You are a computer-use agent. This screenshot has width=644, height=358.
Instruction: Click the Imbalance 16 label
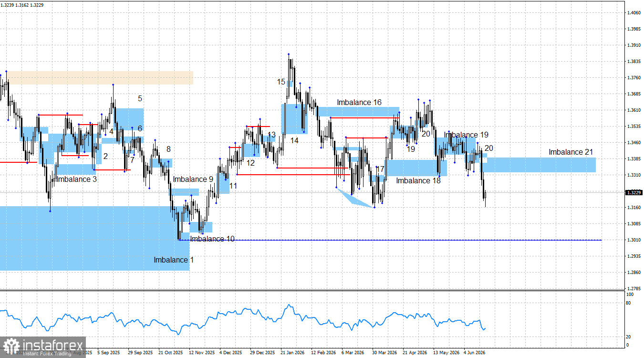(x=359, y=102)
